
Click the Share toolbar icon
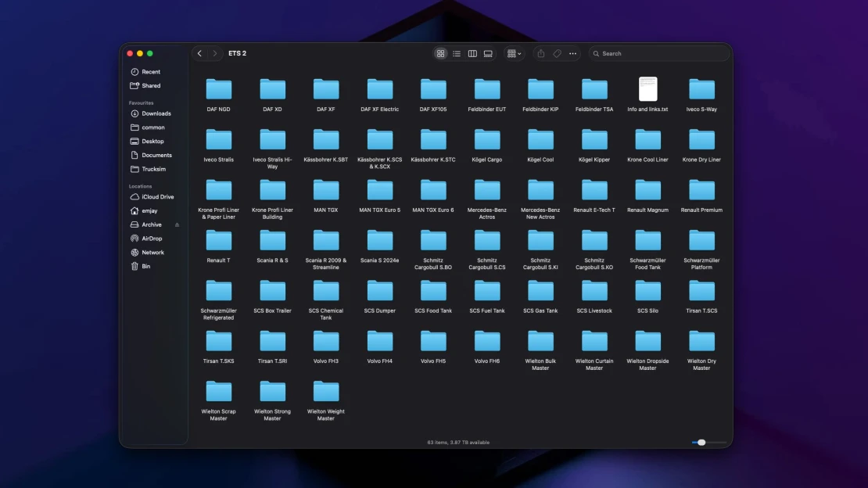coord(541,54)
